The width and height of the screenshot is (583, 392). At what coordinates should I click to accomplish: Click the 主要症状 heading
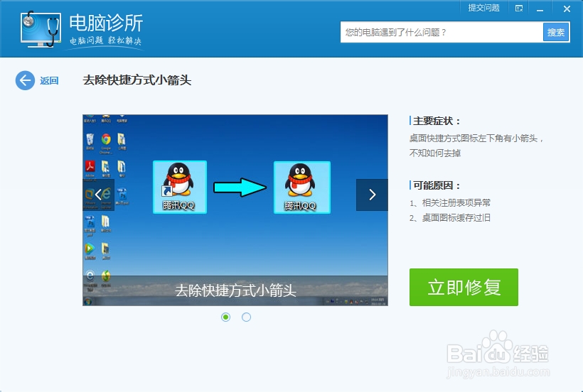pyautogui.click(x=437, y=121)
